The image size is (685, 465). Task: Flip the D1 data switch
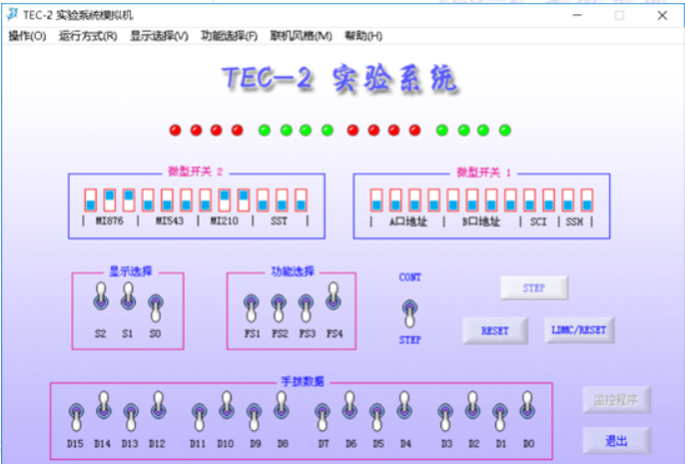click(500, 417)
